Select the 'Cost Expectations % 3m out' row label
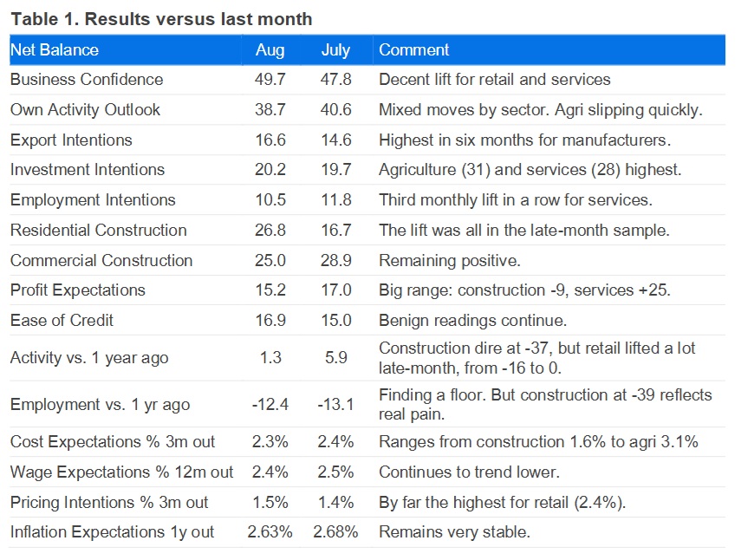Viewport: 741px width, 560px height. [x=113, y=442]
